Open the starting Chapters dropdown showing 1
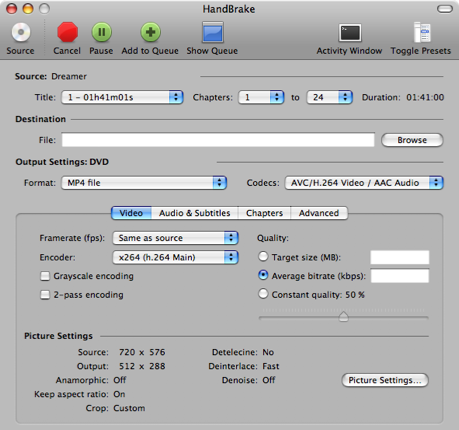The height and width of the screenshot is (430, 459). pyautogui.click(x=261, y=97)
